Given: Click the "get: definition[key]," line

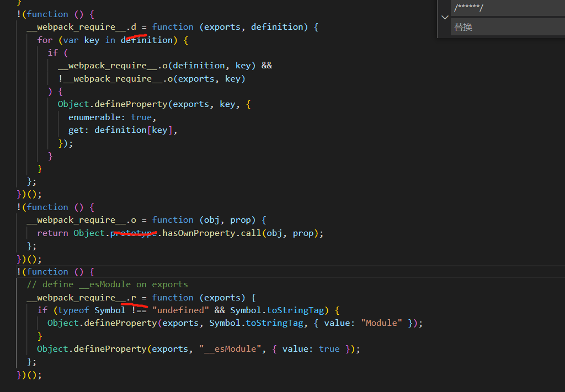Looking at the screenshot, I should pos(123,130).
